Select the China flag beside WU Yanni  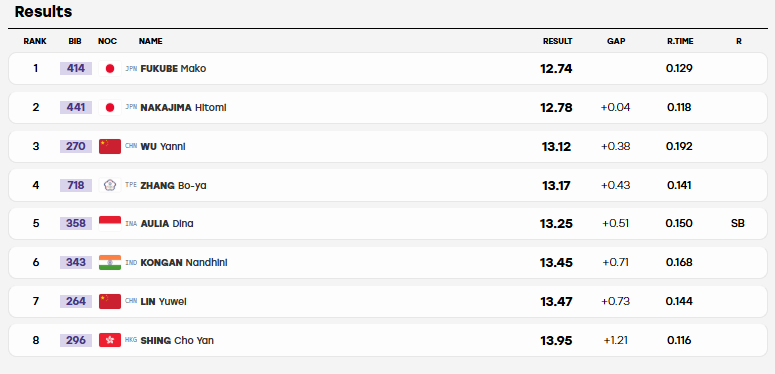point(110,146)
